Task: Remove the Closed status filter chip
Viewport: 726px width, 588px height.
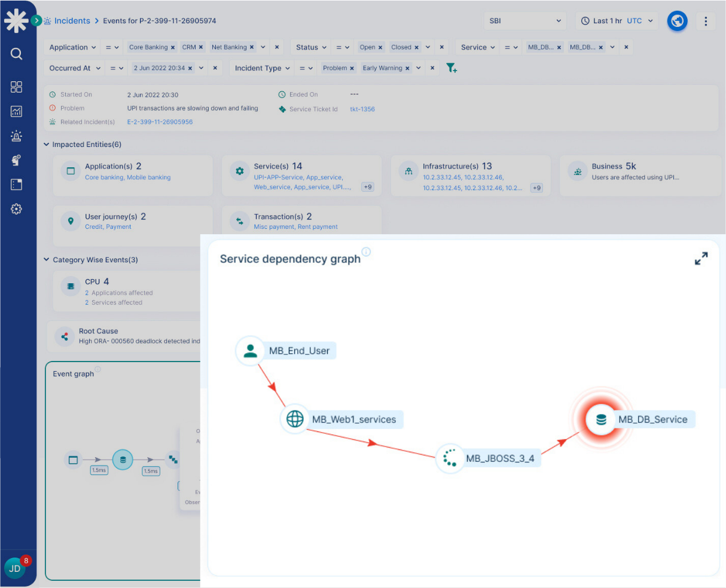Action: tap(416, 47)
